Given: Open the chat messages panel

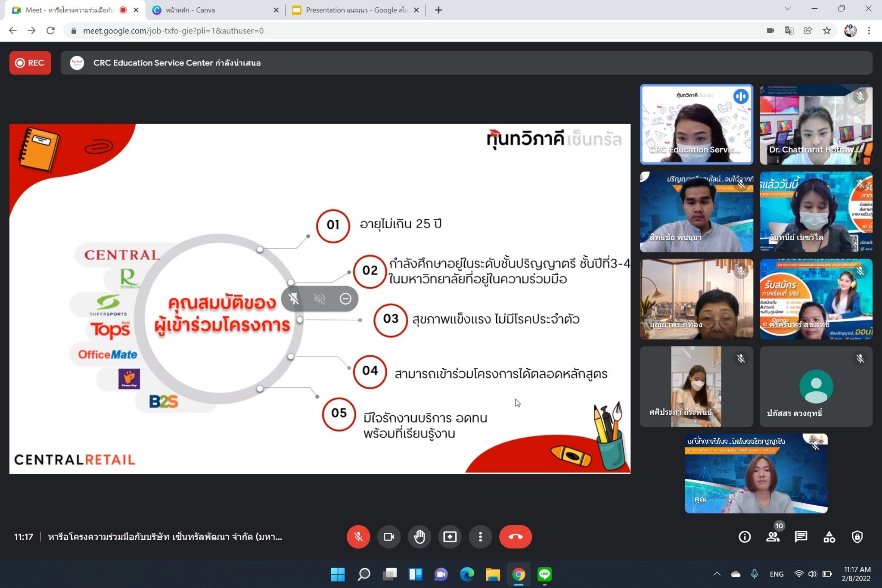Looking at the screenshot, I should click(x=801, y=537).
